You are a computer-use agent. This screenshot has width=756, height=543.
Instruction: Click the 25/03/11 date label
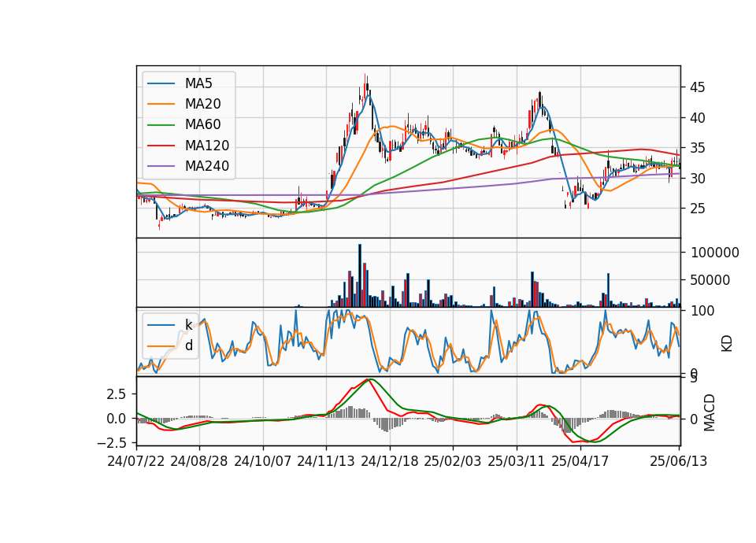pyautogui.click(x=517, y=461)
